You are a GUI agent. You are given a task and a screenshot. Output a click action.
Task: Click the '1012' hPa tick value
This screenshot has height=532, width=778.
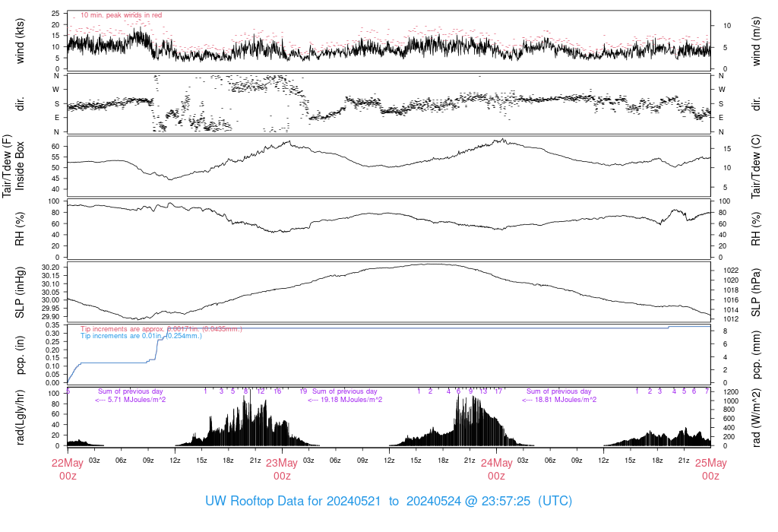[731, 319]
